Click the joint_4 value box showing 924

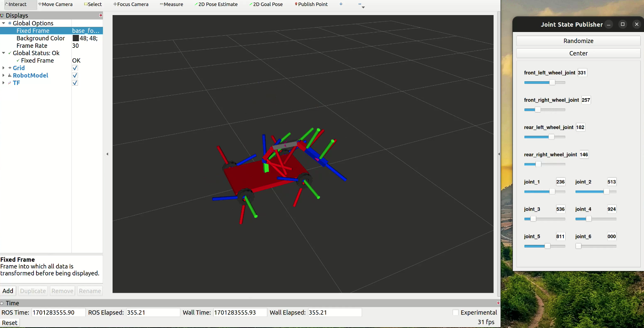612,209
